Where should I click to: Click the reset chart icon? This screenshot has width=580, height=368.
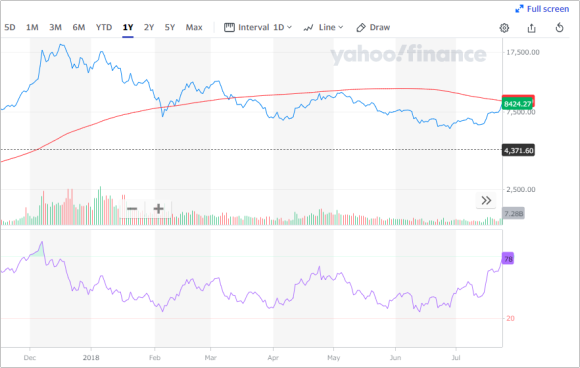click(x=559, y=28)
